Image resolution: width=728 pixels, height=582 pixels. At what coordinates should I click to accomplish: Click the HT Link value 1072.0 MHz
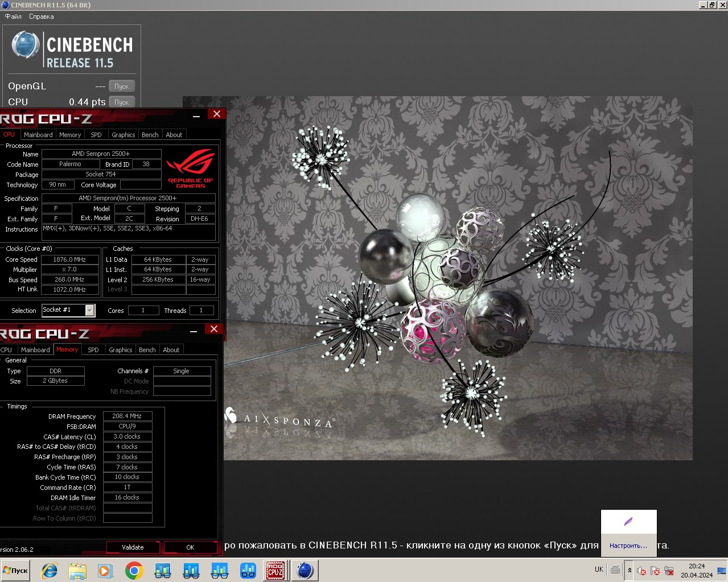coord(69,290)
